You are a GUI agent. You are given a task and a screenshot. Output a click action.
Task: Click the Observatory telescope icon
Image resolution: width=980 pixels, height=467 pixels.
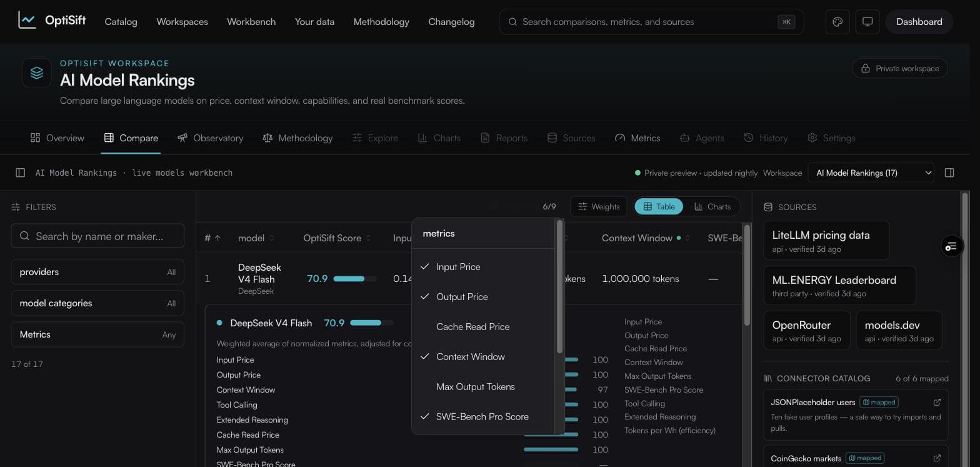(182, 138)
